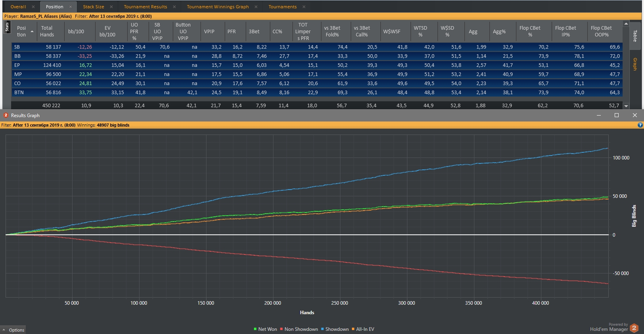The width and height of the screenshot is (644, 334).
Task: Maximize the Results Graph window
Action: click(x=617, y=115)
